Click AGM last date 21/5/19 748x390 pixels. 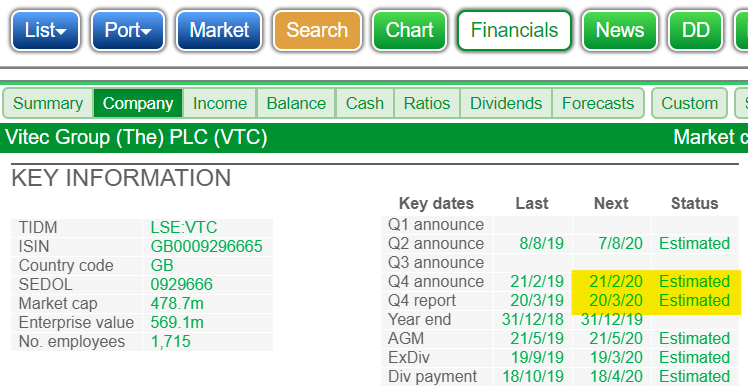point(537,339)
